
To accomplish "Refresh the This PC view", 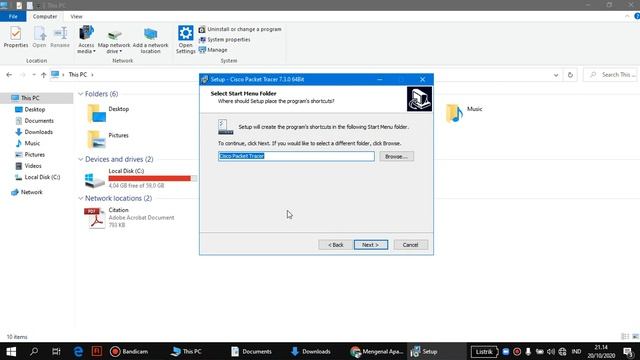I will point(570,75).
